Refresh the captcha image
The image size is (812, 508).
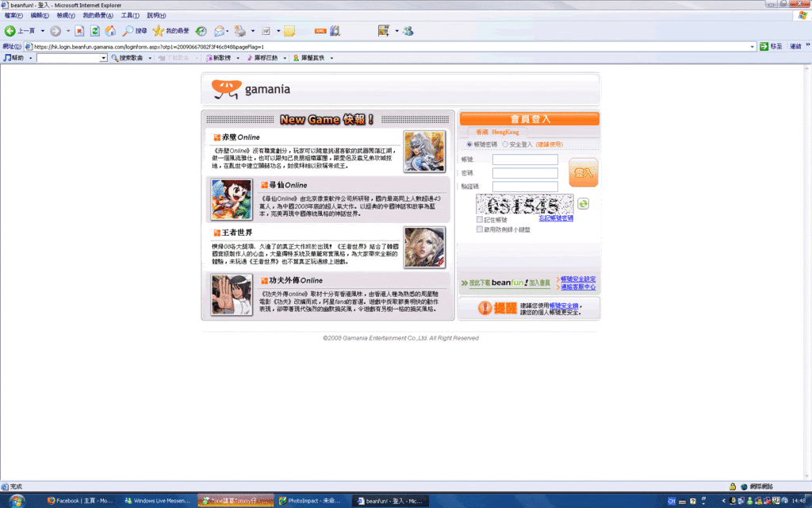click(x=583, y=204)
